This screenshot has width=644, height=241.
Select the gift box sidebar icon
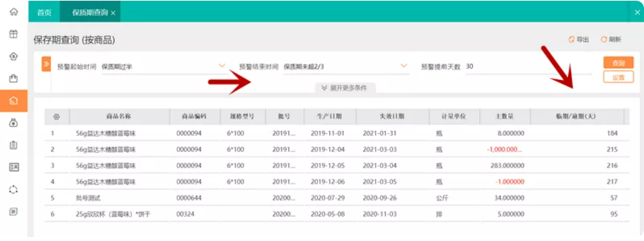tap(14, 34)
